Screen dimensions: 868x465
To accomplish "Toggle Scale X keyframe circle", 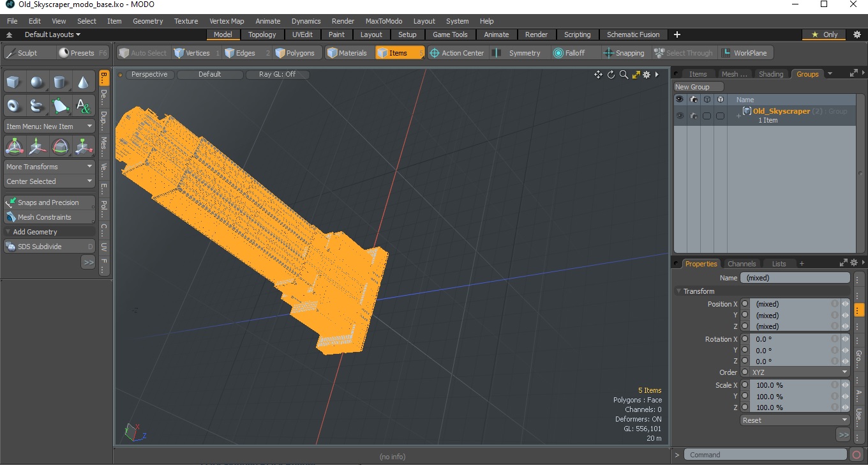I will pos(745,385).
